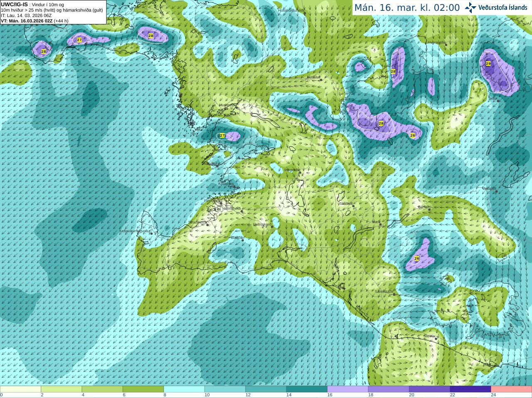Click the 'VT: Mán. 16.03.2026 02Z' line

(x=34, y=21)
